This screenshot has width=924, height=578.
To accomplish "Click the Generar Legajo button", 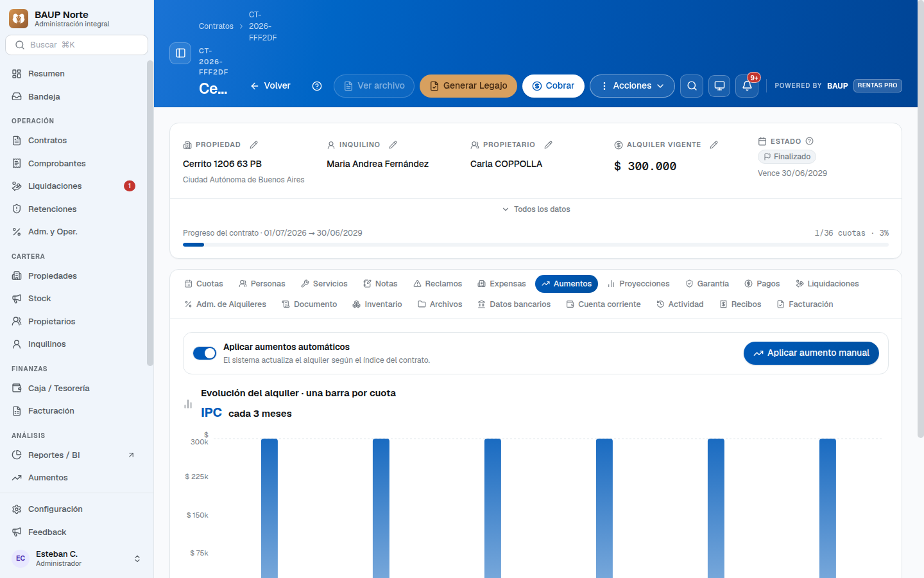I will (468, 86).
